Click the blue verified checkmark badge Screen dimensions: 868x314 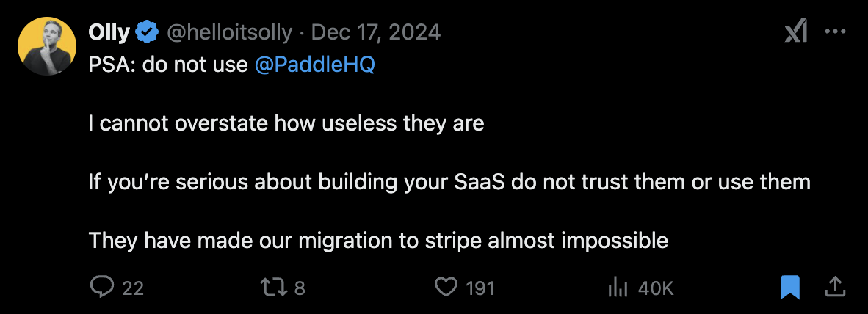(x=148, y=32)
